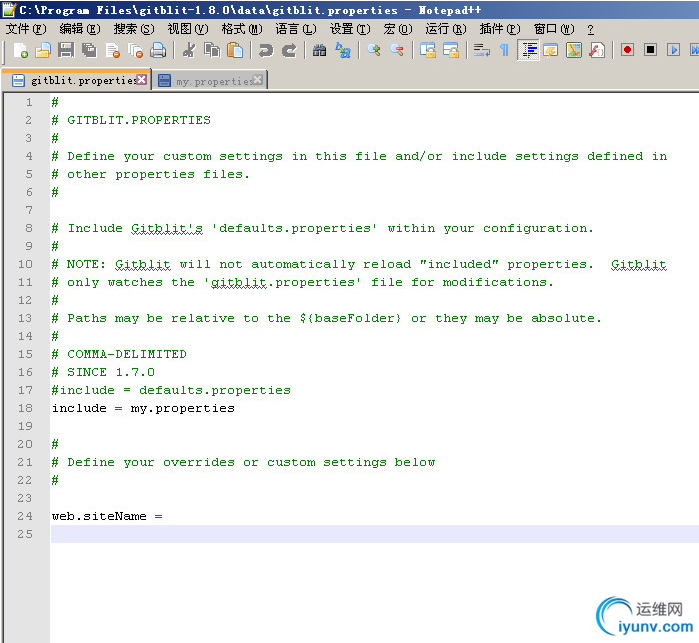Click the '# SINCE 1.7.0' comment line
This screenshot has width=699, height=643.
[x=103, y=372]
